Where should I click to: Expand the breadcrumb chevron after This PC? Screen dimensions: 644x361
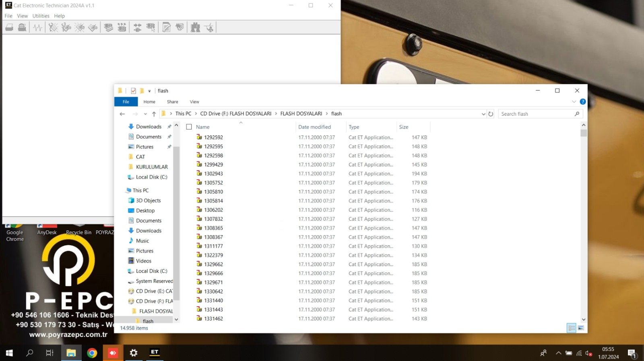click(x=196, y=114)
